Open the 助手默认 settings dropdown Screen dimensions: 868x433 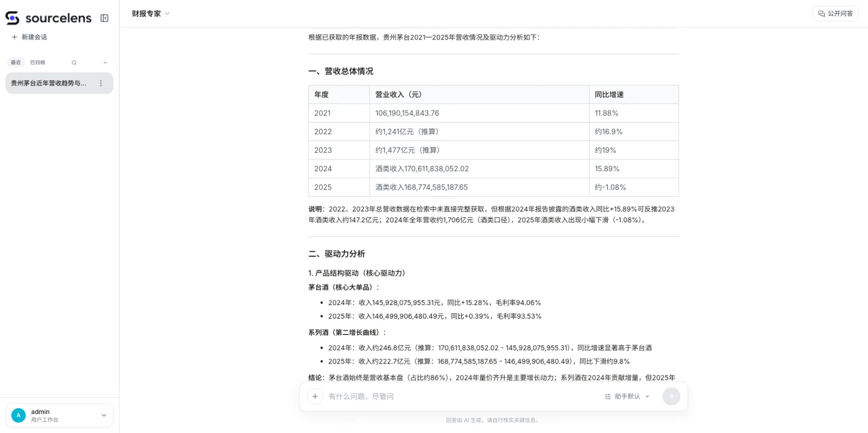(627, 397)
